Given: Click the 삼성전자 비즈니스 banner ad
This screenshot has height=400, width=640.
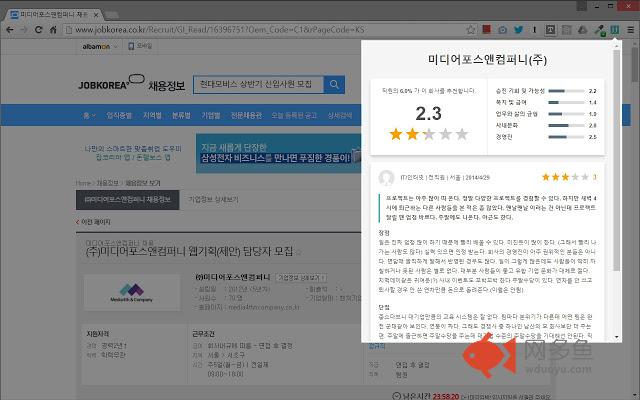Looking at the screenshot, I should pos(278,153).
